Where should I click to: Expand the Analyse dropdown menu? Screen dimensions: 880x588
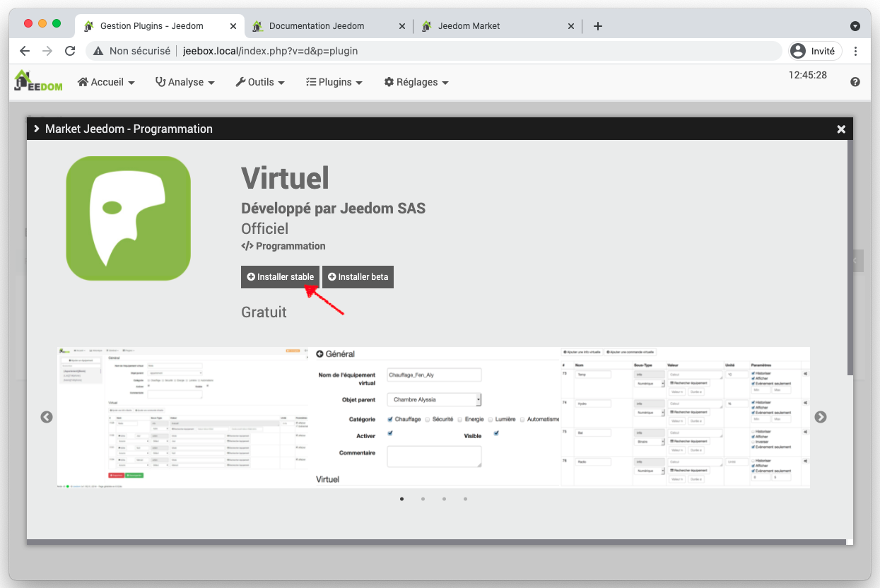point(184,82)
